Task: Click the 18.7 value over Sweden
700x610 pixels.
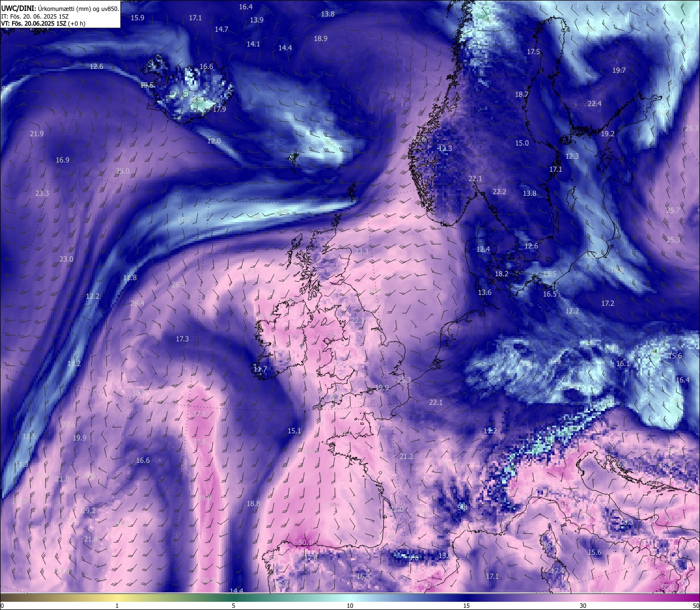Action: pyautogui.click(x=522, y=95)
